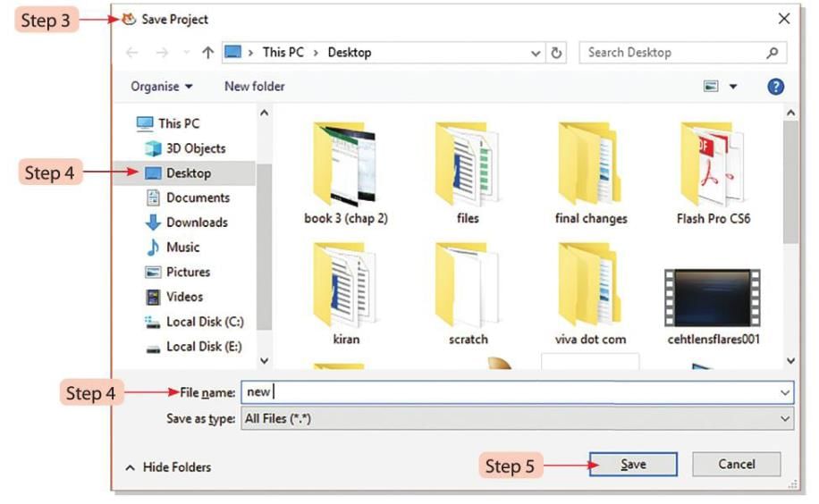
Task: Open the Help button
Action: [x=775, y=86]
